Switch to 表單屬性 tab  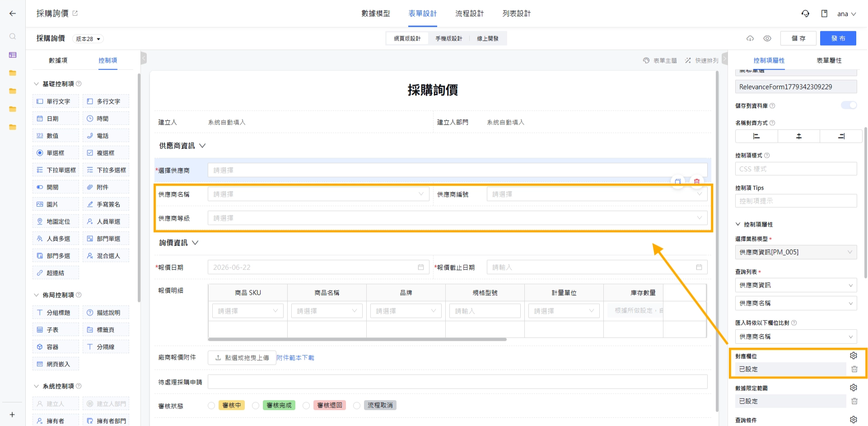(x=829, y=60)
